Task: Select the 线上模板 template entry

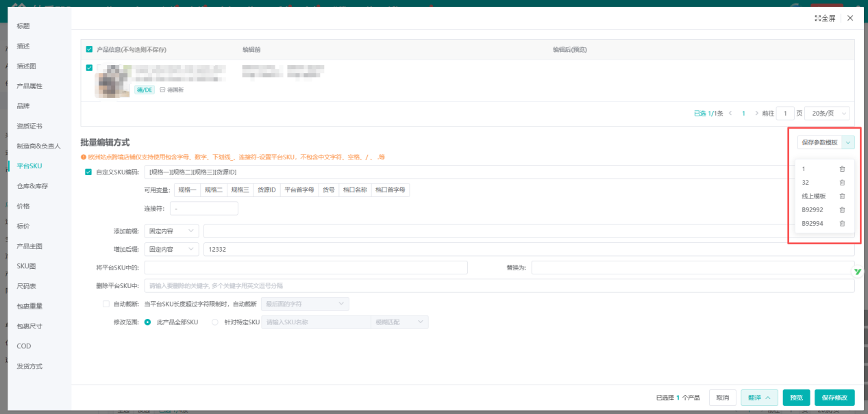Action: (814, 196)
